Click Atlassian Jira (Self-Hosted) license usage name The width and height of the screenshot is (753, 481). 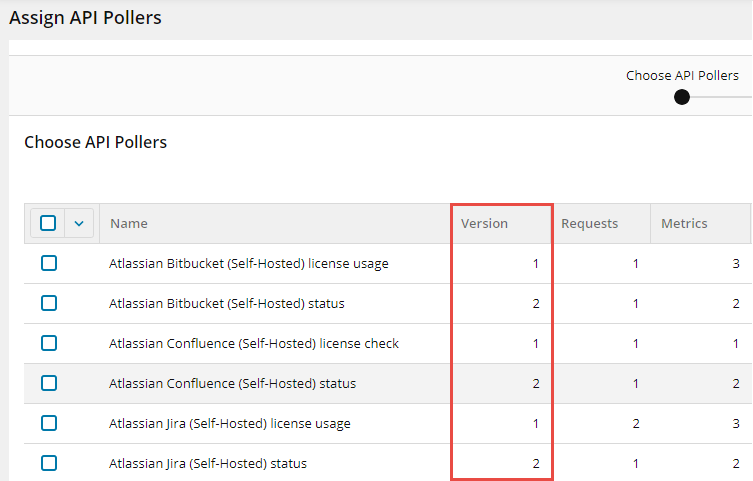coord(229,424)
